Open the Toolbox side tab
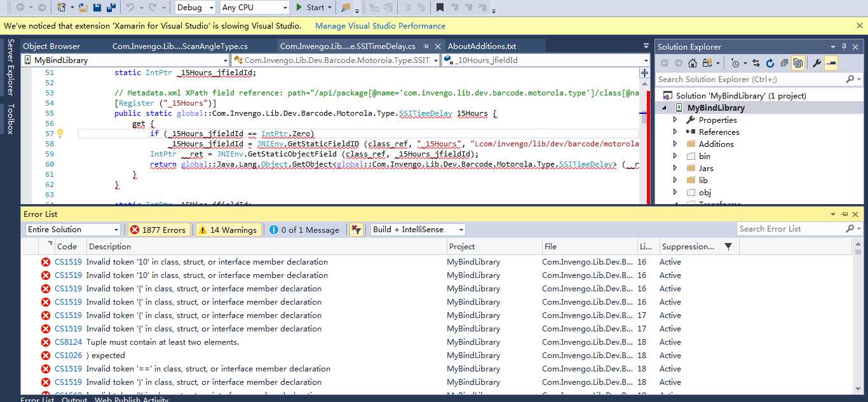This screenshot has width=868, height=402. [x=10, y=119]
